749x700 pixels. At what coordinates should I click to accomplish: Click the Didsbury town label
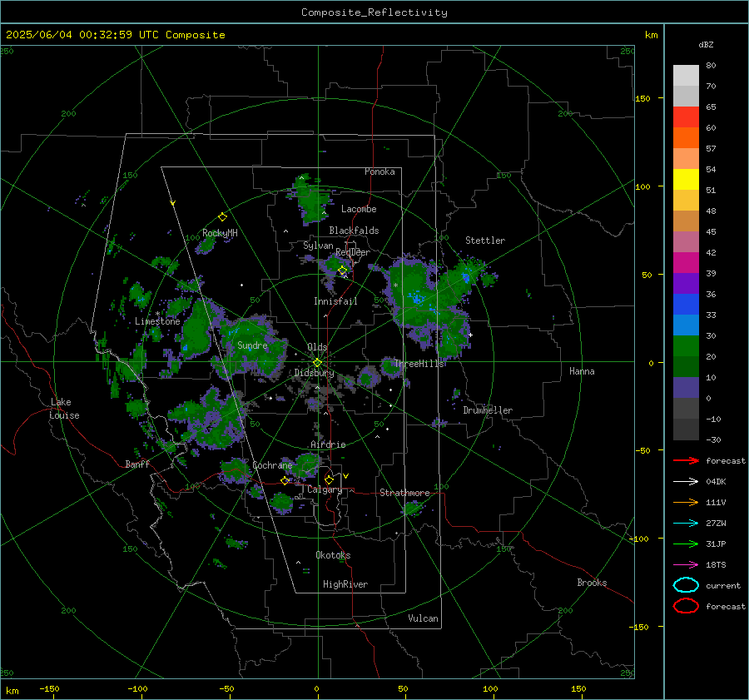314,373
